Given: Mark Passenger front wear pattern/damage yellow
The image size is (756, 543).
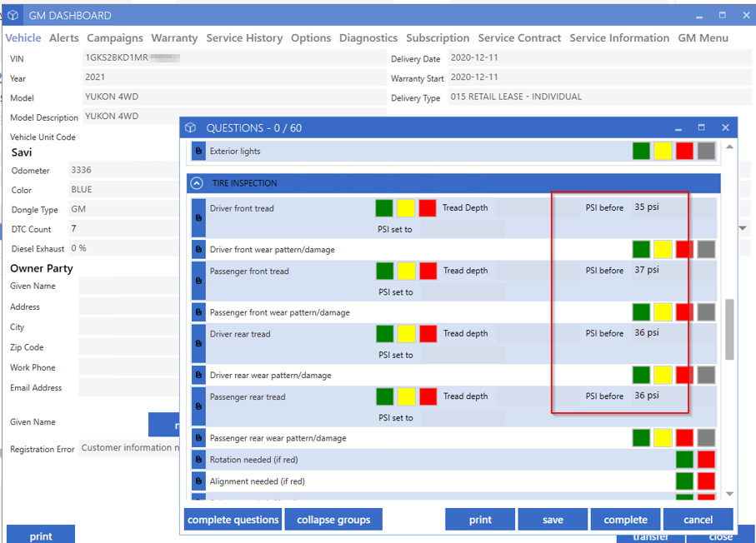Looking at the screenshot, I should pyautogui.click(x=663, y=311).
